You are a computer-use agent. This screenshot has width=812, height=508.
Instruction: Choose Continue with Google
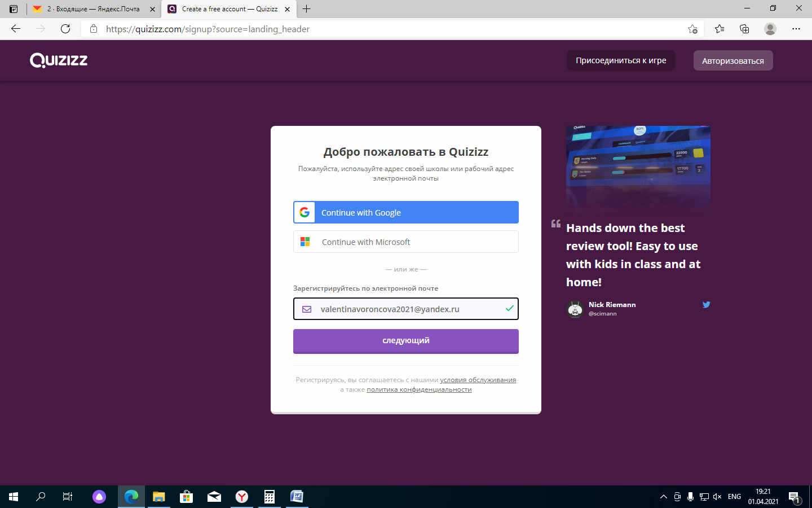point(406,212)
